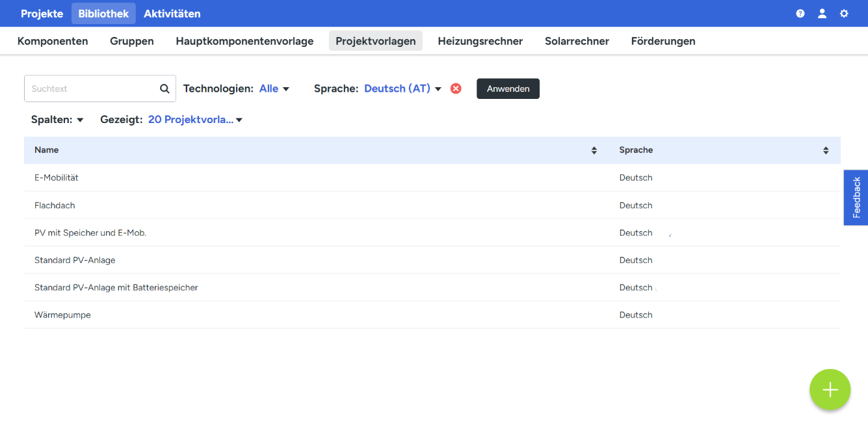Open the user profile icon
The image size is (868, 425).
[x=822, y=14]
